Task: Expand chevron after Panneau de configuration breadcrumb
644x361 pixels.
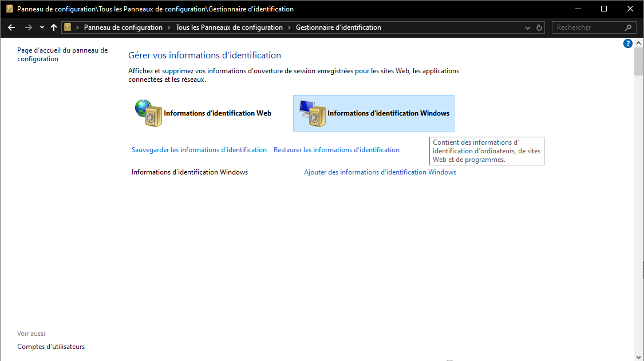Action: [169, 27]
